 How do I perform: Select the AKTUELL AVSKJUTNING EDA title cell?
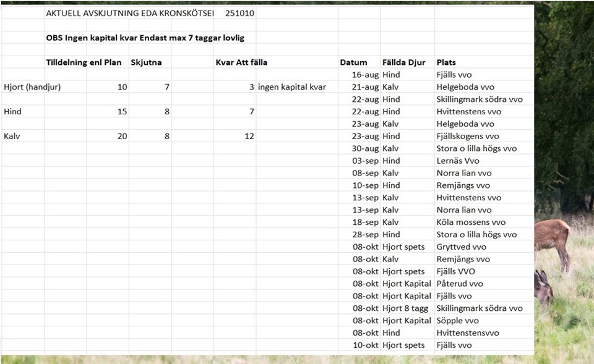[129, 13]
